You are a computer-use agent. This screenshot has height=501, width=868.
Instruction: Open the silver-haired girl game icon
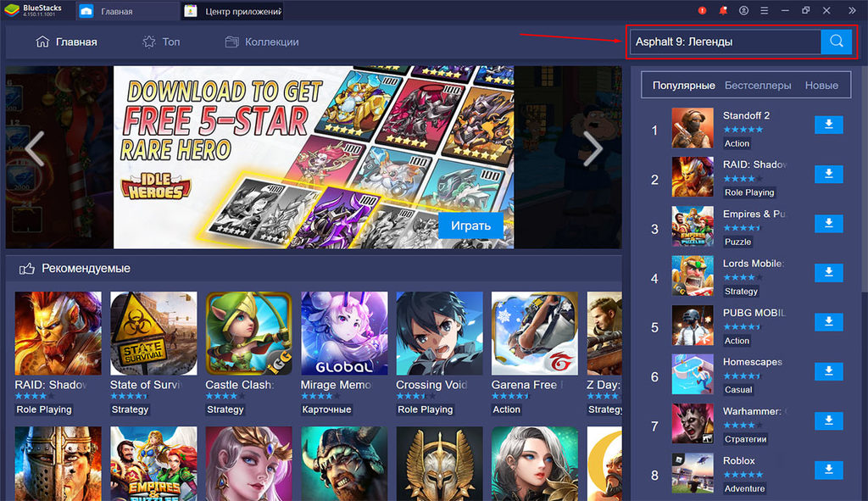535,464
